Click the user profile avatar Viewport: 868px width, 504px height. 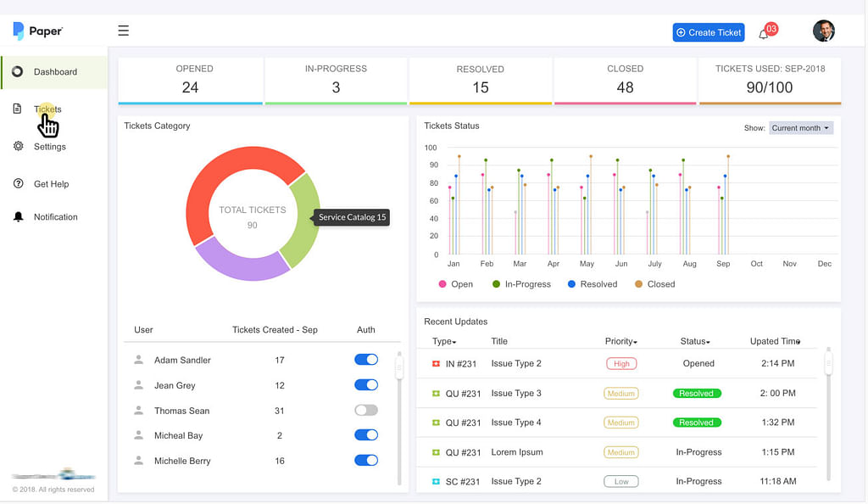pos(823,31)
